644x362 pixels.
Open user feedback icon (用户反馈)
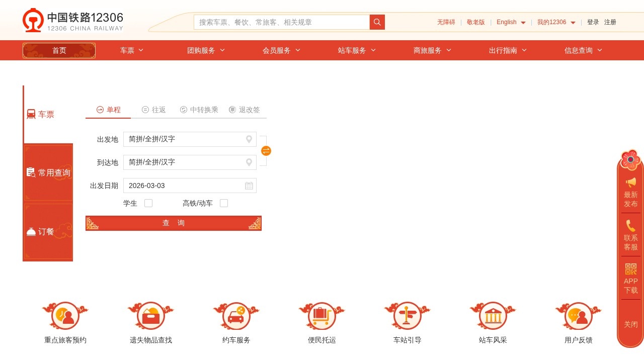578,316
